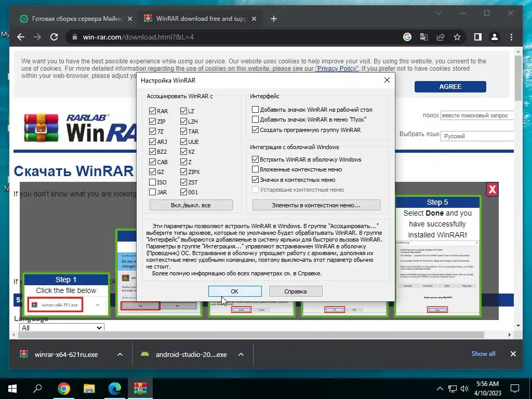Toggle the Chrome side panel icon
The width and height of the screenshot is (532, 399).
[x=478, y=37]
